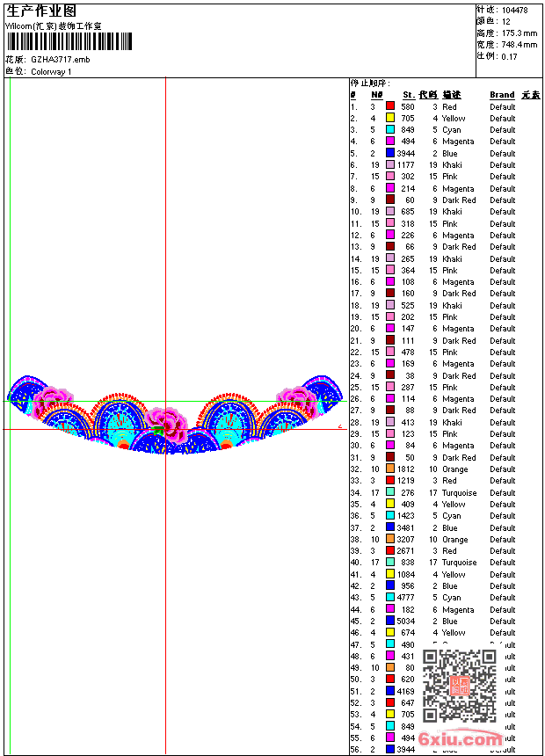545x756 pixels.
Task: Click the 'Turquoise' label in row 40
Action: (459, 563)
